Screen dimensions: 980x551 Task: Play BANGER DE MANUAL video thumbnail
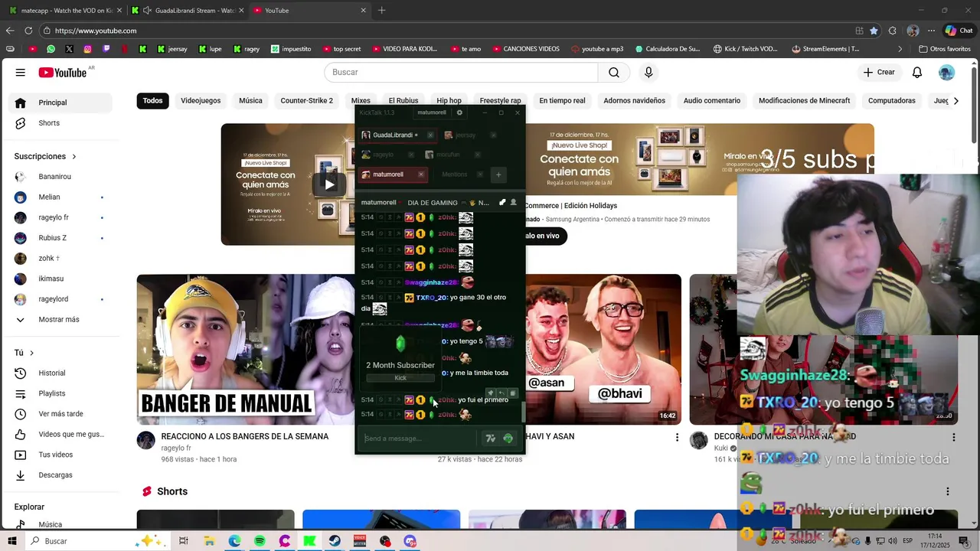246,349
